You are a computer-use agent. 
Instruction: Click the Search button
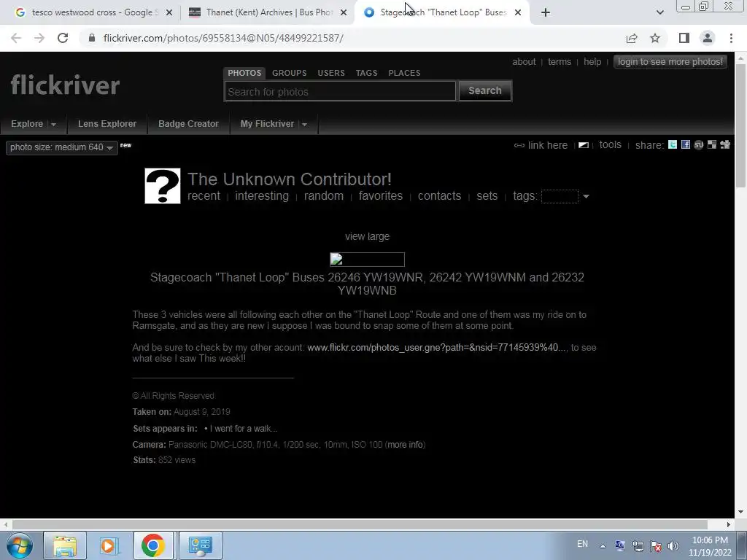(x=485, y=90)
